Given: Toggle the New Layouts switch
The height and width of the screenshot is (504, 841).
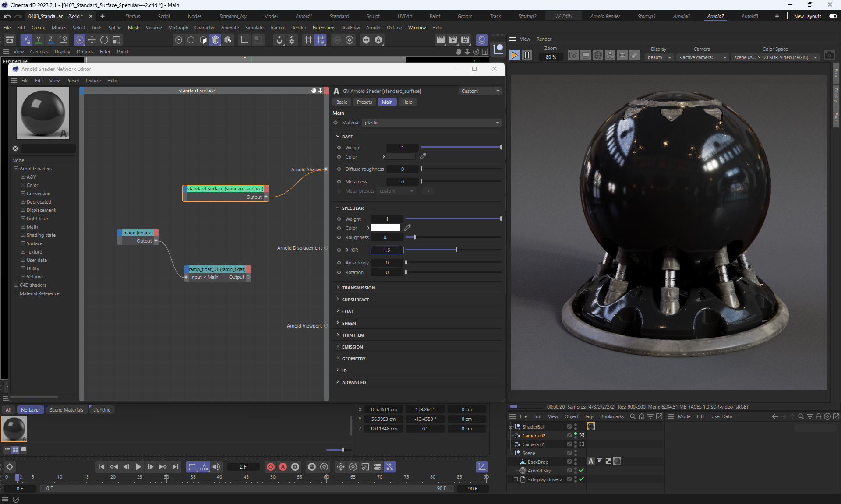Looking at the screenshot, I should [x=833, y=16].
